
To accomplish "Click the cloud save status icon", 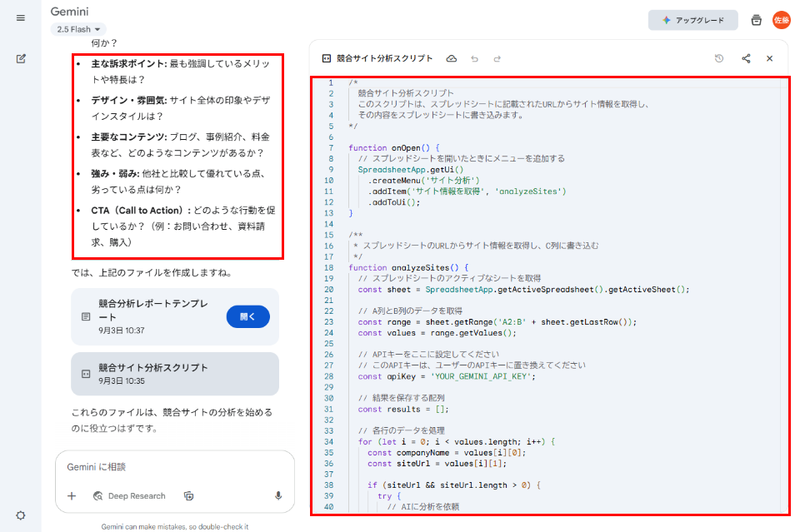I will pyautogui.click(x=452, y=58).
